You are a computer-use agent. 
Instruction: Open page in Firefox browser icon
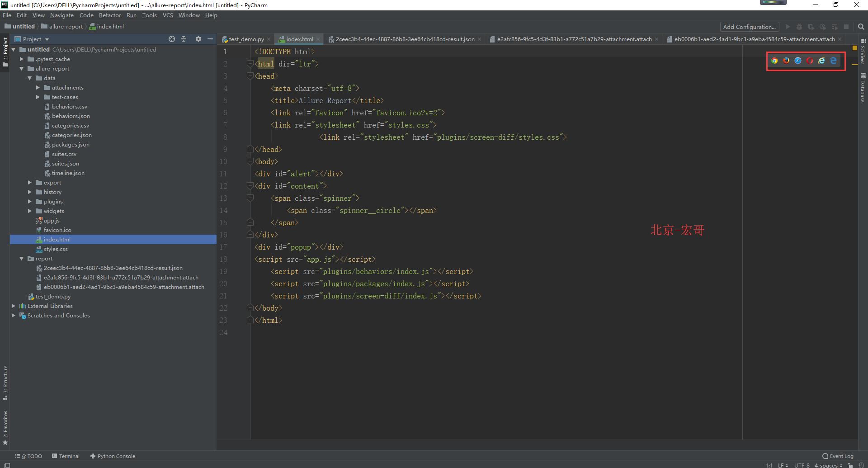pyautogui.click(x=786, y=61)
